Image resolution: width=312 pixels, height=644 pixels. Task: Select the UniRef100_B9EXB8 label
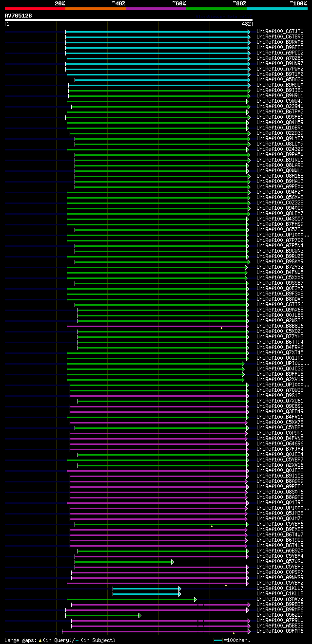280,530
